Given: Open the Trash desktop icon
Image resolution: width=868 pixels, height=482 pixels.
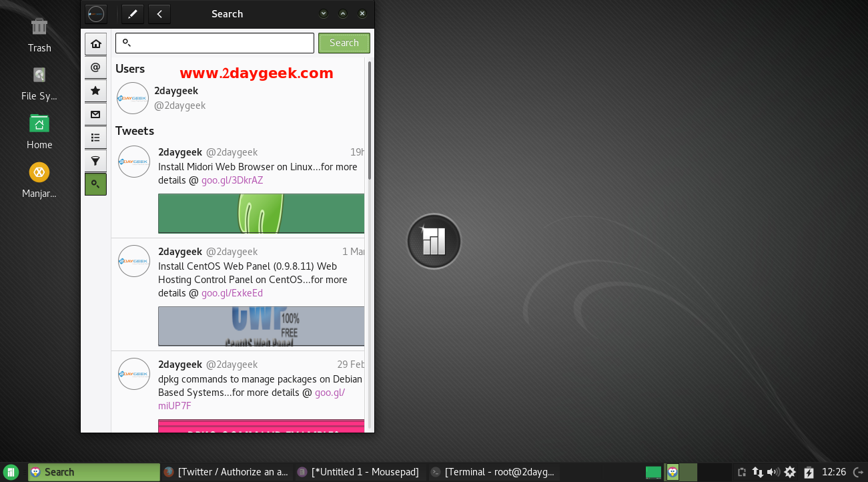Looking at the screenshot, I should pyautogui.click(x=39, y=35).
